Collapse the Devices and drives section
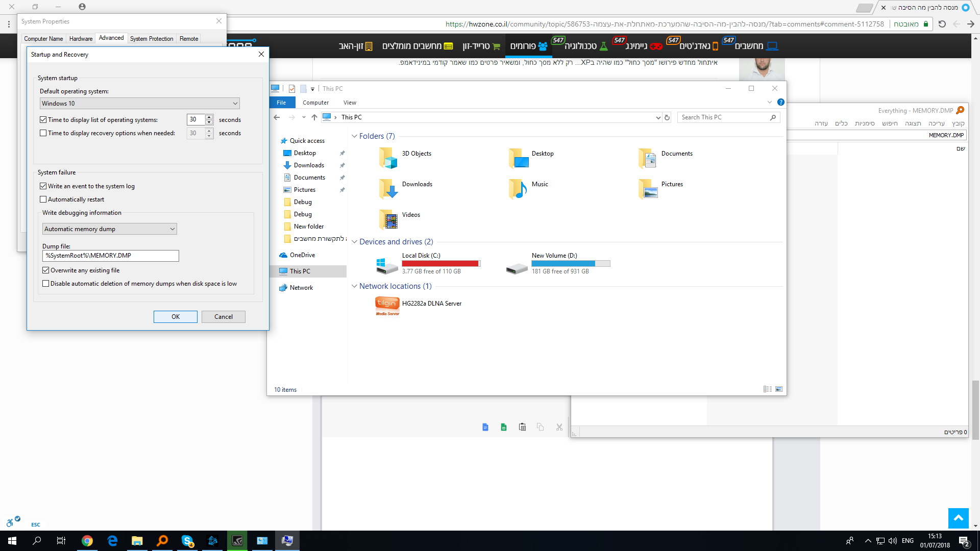 point(354,242)
